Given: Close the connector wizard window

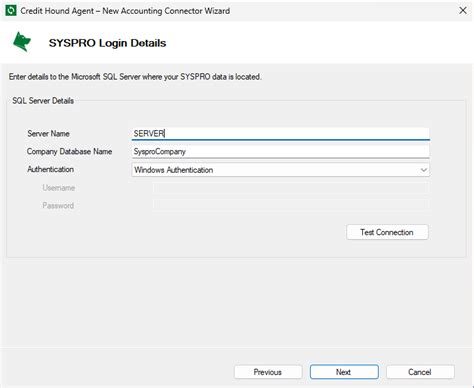Looking at the screenshot, I should pos(463,11).
